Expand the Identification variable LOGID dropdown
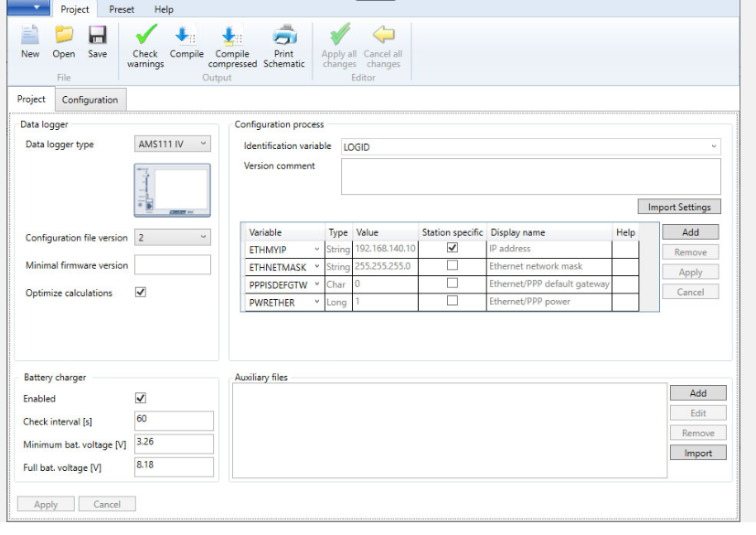 click(x=530, y=147)
